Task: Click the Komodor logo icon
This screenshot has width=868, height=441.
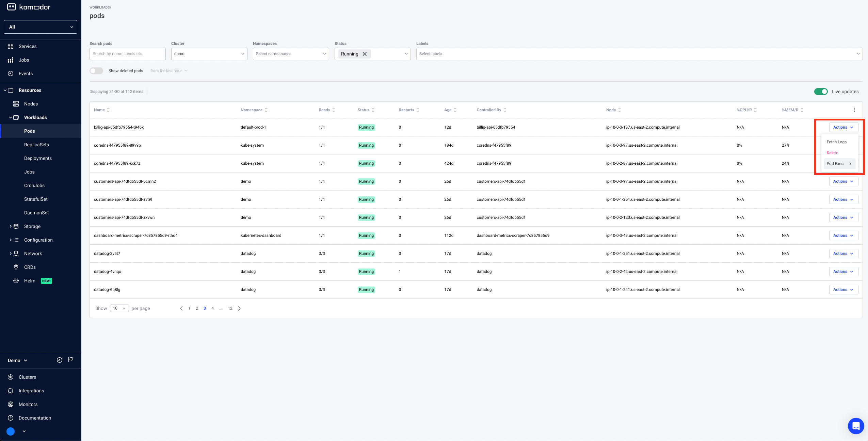Action: 11,7
